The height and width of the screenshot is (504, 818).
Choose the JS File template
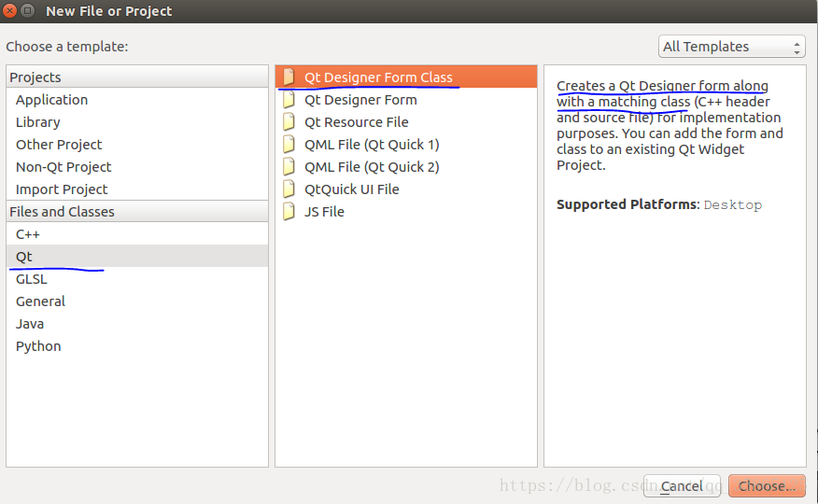click(x=406, y=212)
